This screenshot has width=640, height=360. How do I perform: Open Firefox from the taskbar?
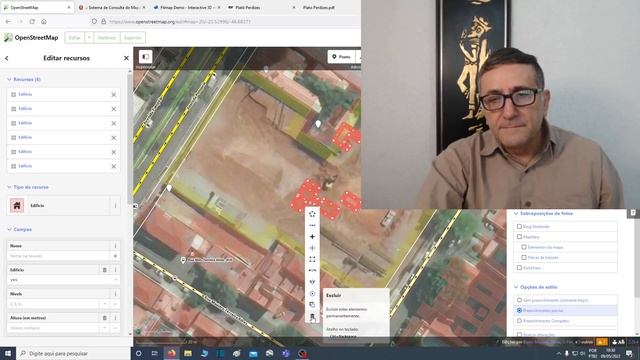pos(171,353)
